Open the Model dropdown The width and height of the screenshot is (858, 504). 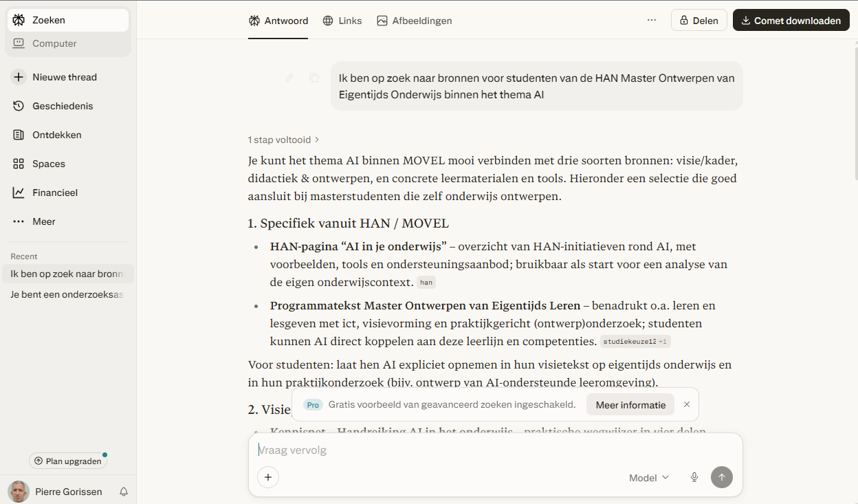(648, 477)
